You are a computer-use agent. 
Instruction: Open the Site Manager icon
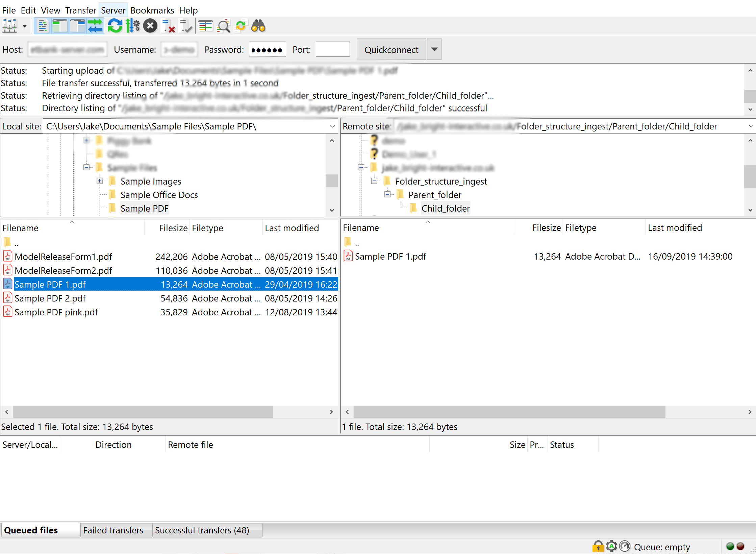[x=9, y=26]
